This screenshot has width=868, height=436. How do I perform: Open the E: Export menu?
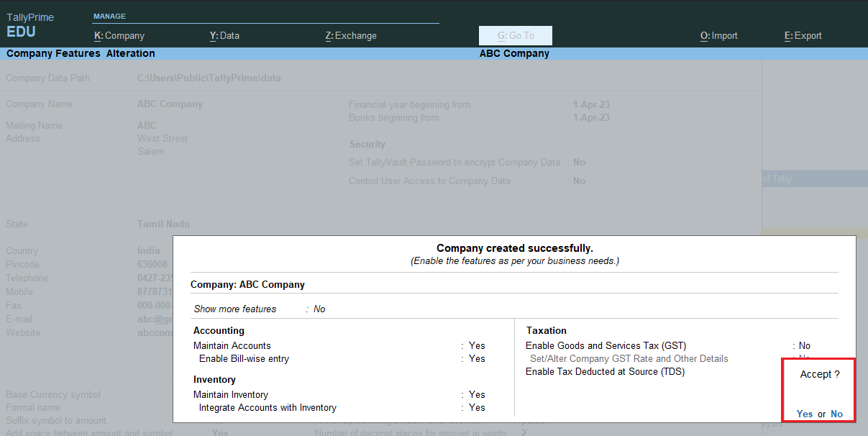coord(803,35)
